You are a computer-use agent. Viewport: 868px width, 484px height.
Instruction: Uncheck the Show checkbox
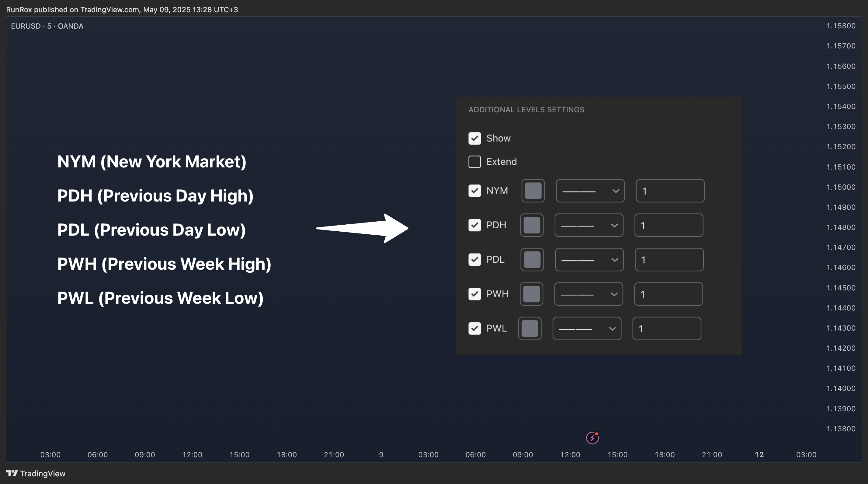474,138
